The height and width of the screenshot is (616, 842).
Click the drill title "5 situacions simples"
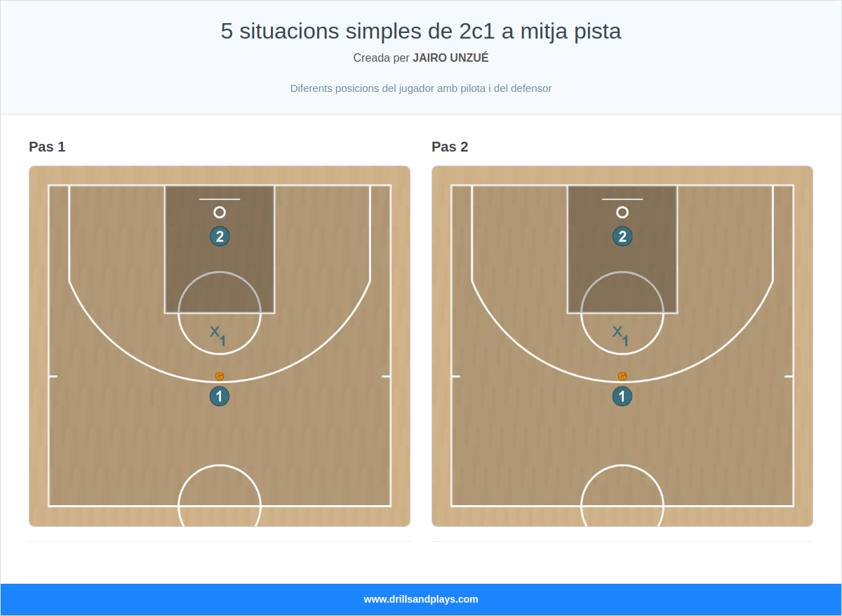[421, 31]
